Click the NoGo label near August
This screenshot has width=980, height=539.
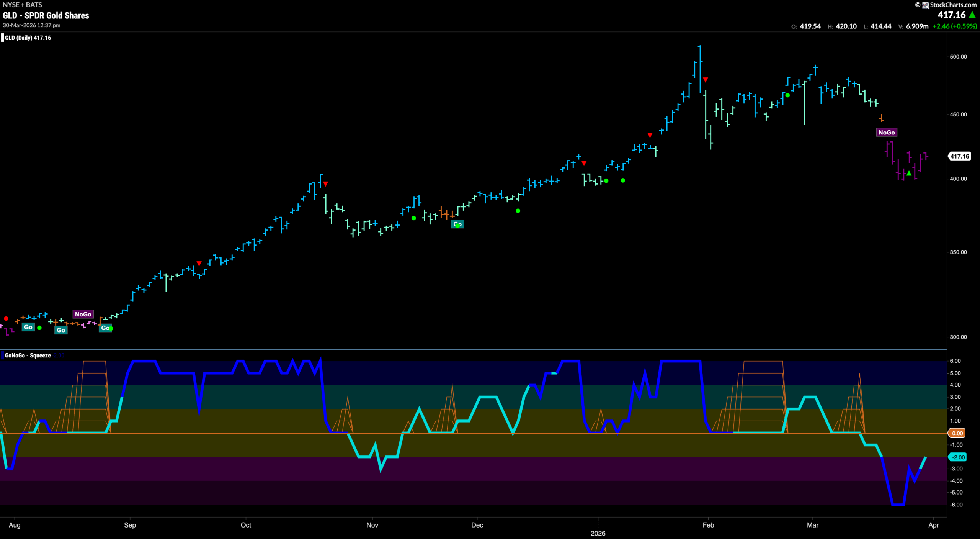pyautogui.click(x=83, y=314)
